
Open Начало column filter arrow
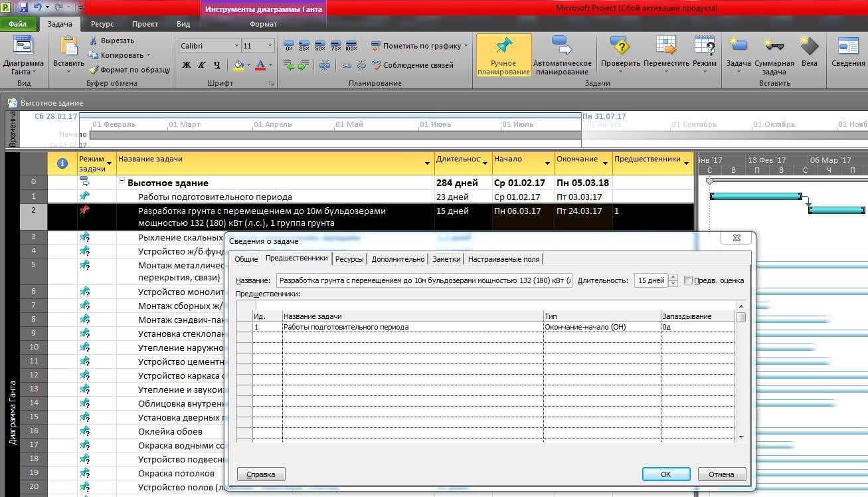(549, 163)
